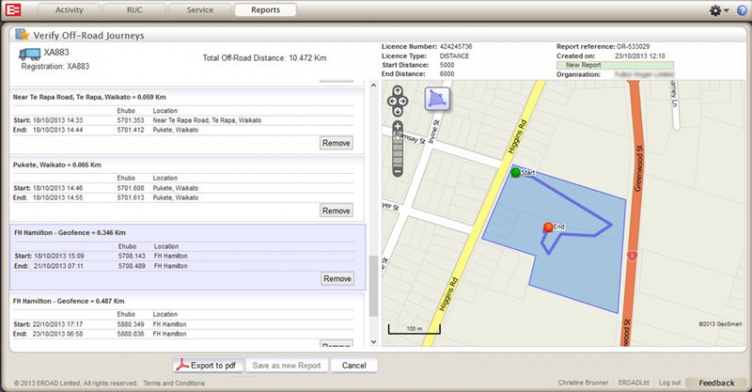The image size is (752, 392).
Task: Click Export to pdf button
Action: click(x=208, y=366)
